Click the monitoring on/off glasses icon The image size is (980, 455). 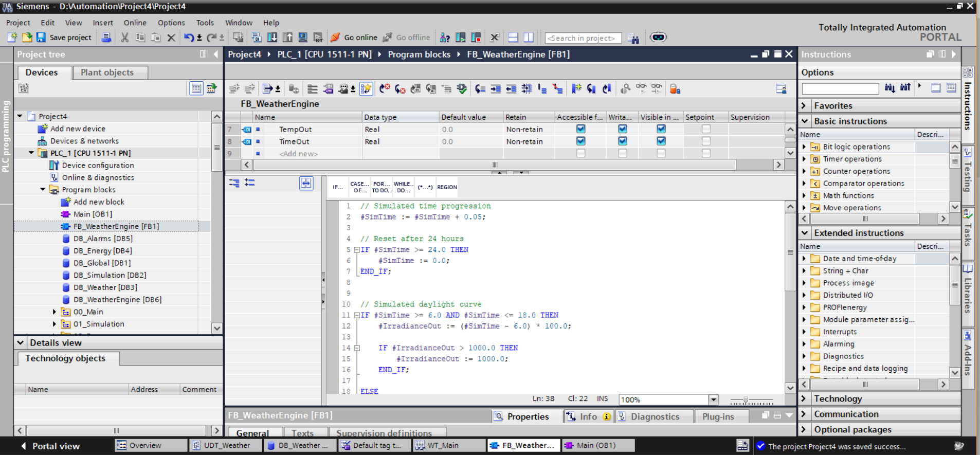641,89
